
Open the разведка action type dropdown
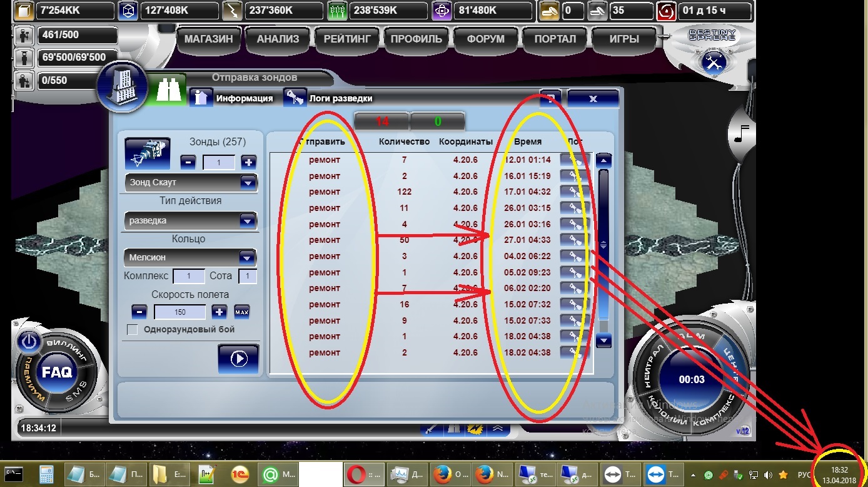click(x=248, y=220)
